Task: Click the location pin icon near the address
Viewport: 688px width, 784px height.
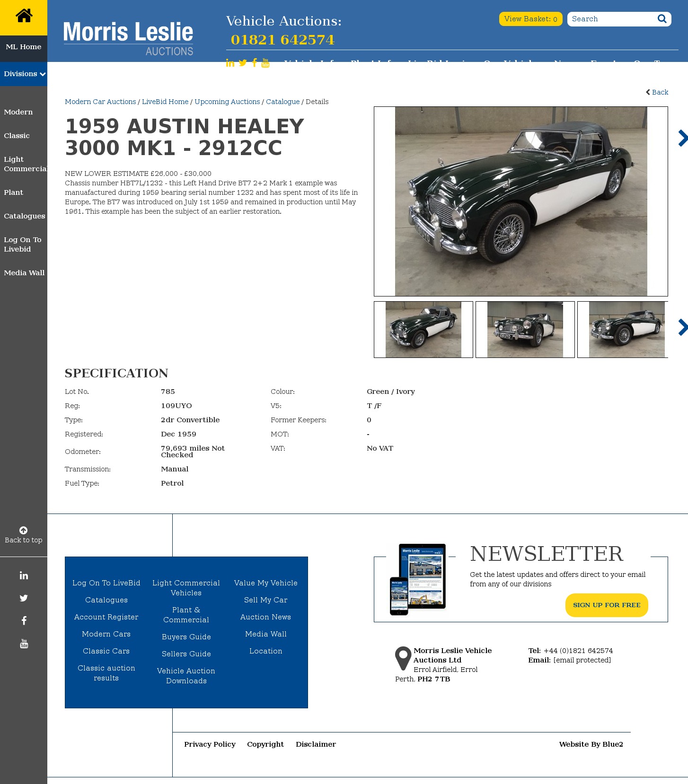Action: point(403,658)
